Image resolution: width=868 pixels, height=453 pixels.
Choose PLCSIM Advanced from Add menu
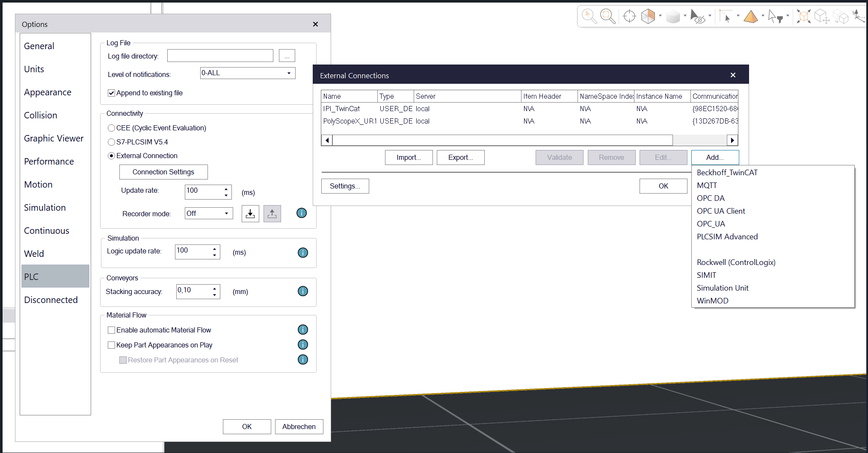point(727,237)
